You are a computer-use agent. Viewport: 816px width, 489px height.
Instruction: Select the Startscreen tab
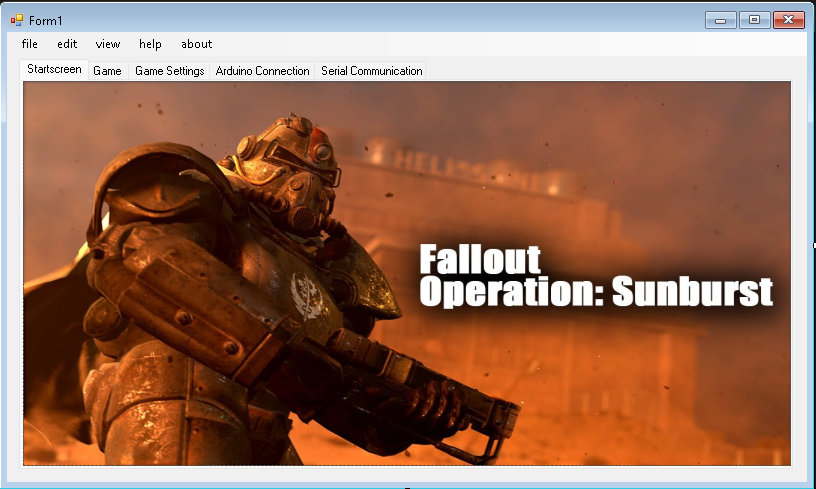[54, 69]
